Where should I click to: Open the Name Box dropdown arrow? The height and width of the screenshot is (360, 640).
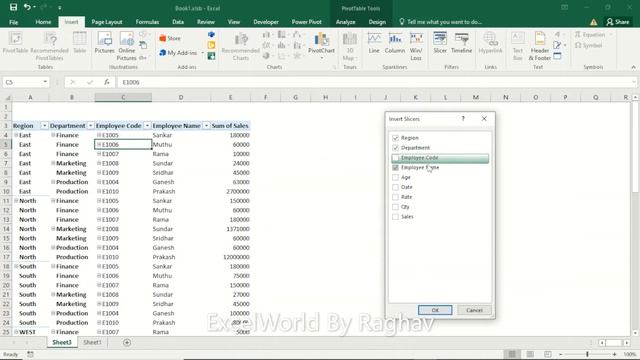click(x=45, y=82)
